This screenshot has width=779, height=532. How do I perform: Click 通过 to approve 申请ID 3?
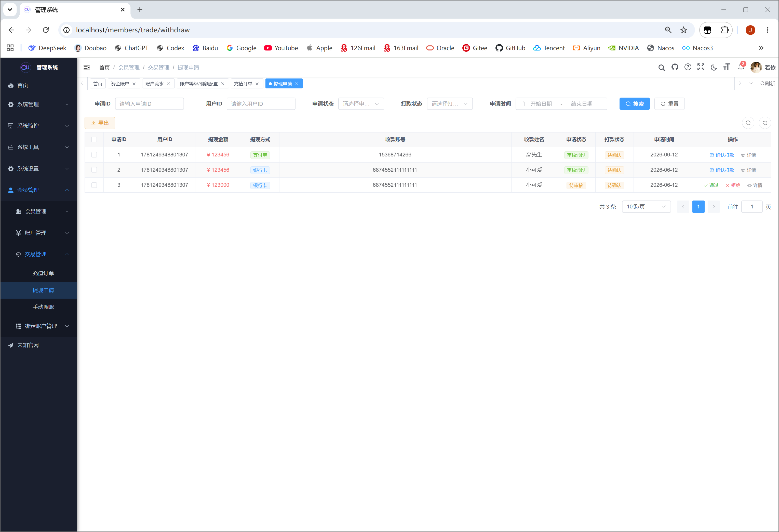coord(711,185)
